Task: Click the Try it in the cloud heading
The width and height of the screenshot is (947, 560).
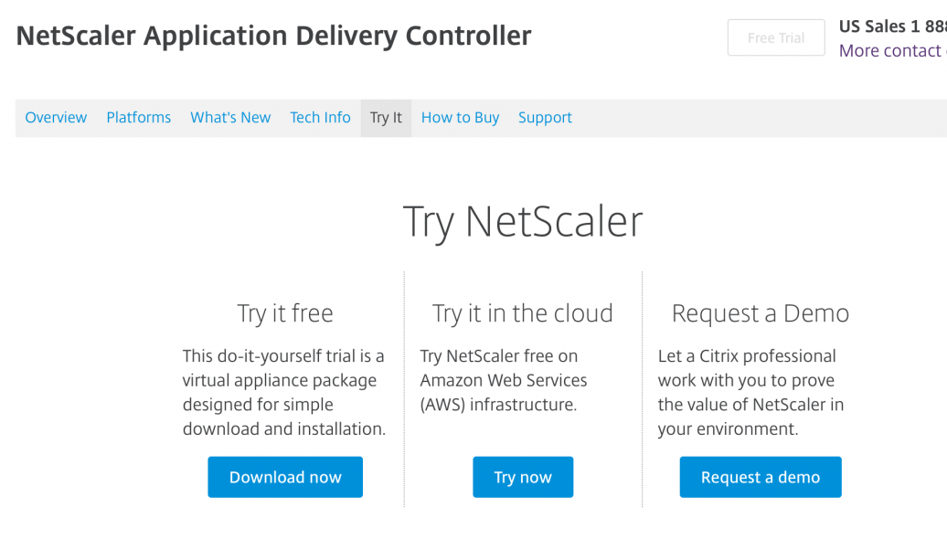Action: point(523,313)
